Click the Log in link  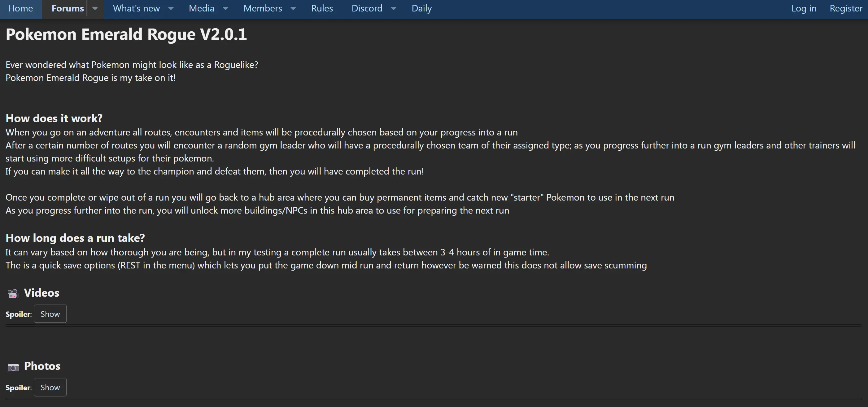pyautogui.click(x=804, y=8)
